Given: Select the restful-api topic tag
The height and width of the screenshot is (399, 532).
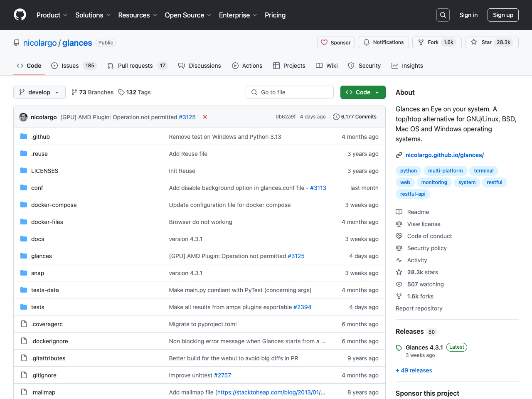Looking at the screenshot, I should tap(413, 194).
